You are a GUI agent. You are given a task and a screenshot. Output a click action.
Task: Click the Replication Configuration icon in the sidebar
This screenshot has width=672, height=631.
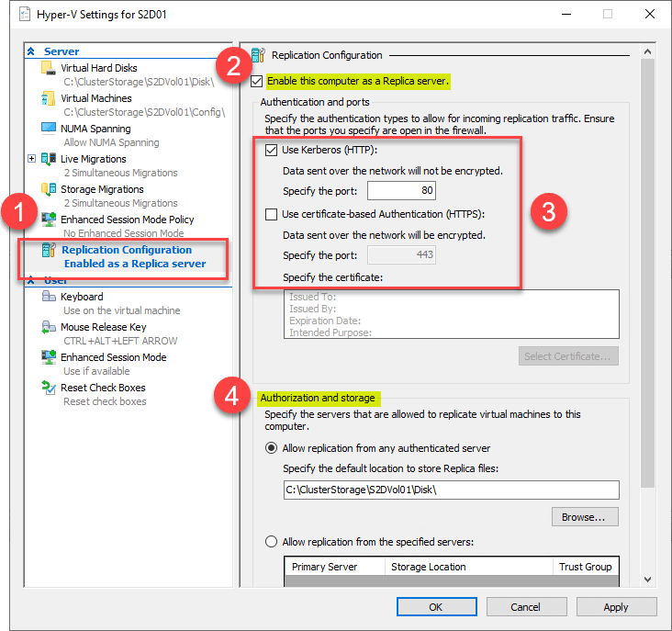click(x=49, y=250)
